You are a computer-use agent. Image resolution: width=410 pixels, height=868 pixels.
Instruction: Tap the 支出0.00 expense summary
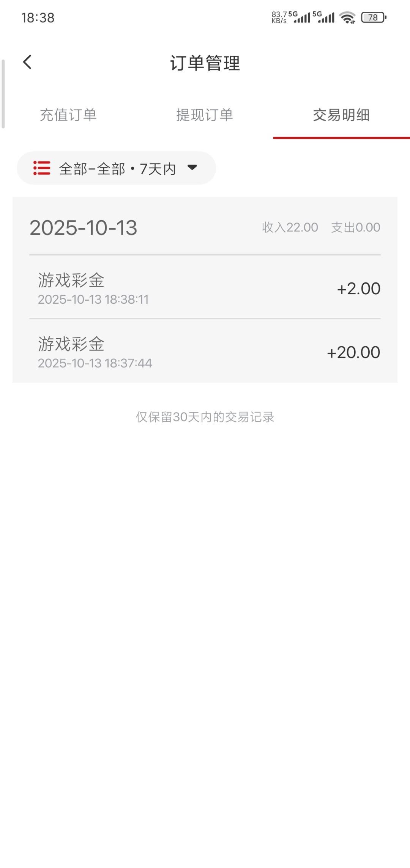coord(356,228)
